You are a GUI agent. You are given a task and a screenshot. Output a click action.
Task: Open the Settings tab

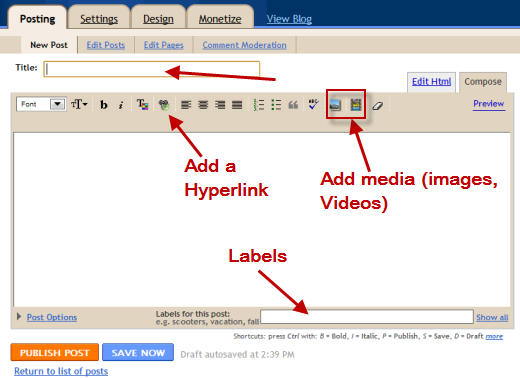point(99,19)
